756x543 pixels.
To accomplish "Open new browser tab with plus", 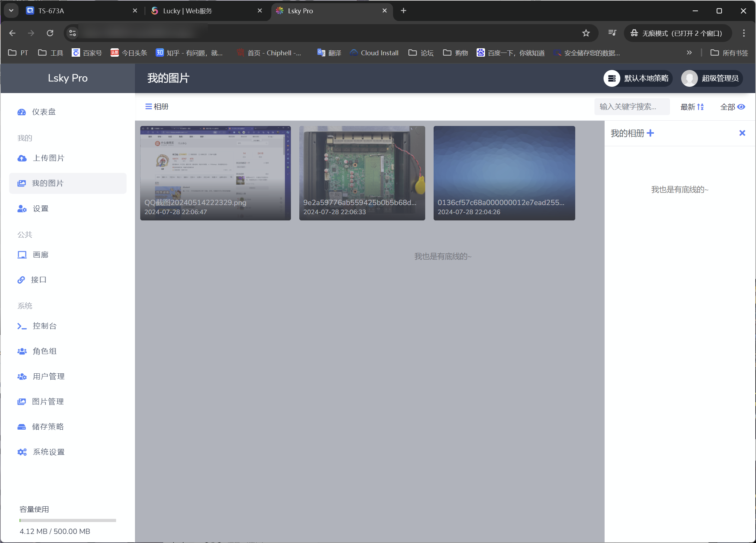I will 404,11.
